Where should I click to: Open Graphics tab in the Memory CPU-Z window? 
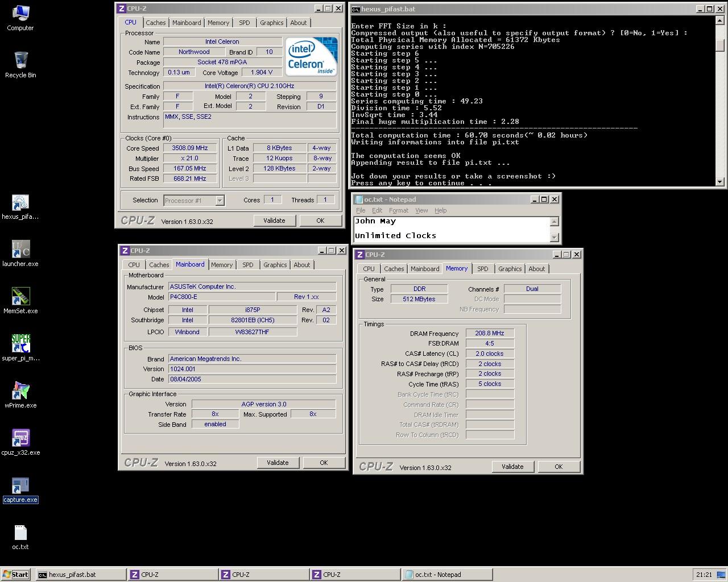coord(510,269)
